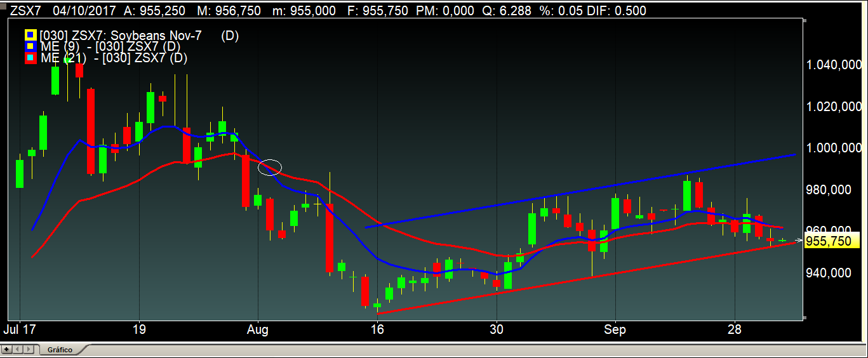The image size is (868, 358).
Task: Click the 1.000,000 price axis label
Action: [834, 148]
